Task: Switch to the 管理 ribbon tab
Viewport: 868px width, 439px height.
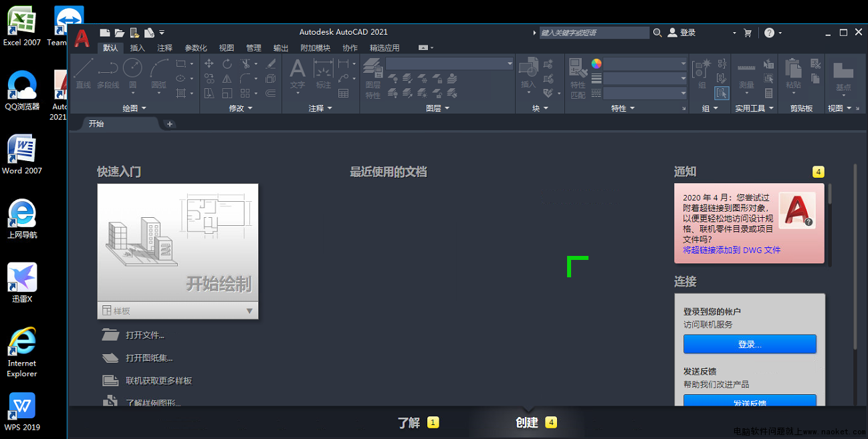Action: pyautogui.click(x=253, y=48)
